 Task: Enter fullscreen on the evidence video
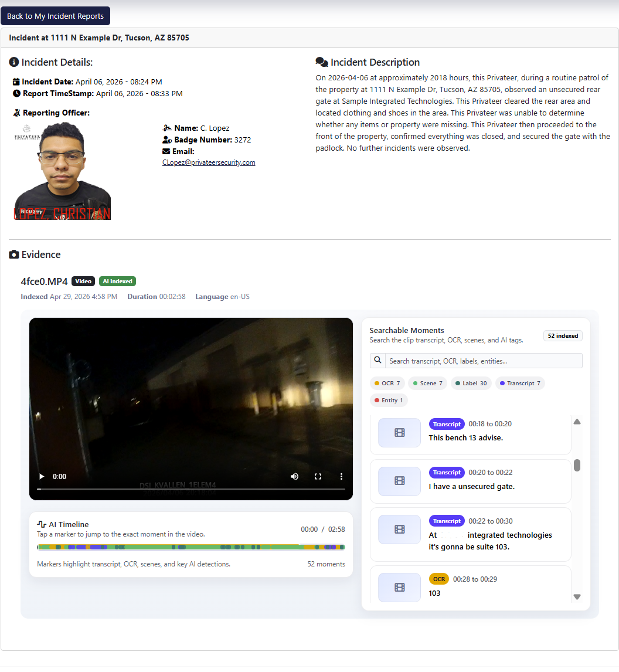click(x=318, y=477)
